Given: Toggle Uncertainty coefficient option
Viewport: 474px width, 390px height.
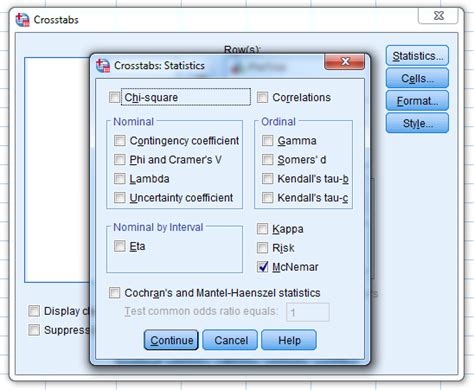Looking at the screenshot, I should (120, 198).
